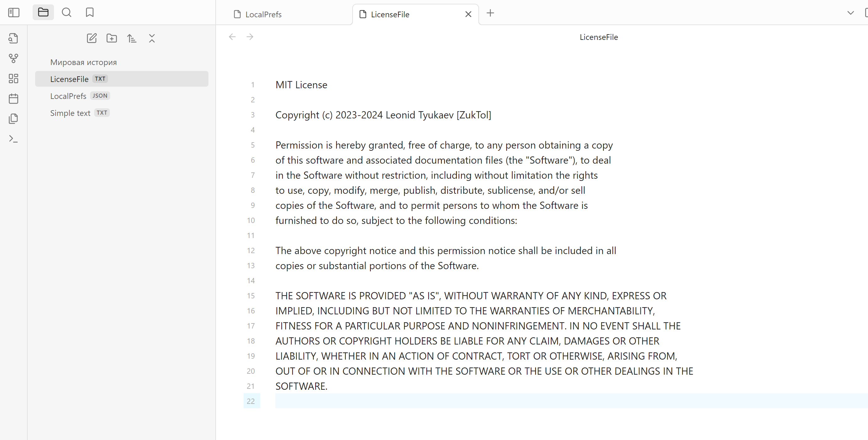Open canvas icon in ribbon
The width and height of the screenshot is (868, 440).
tap(13, 79)
